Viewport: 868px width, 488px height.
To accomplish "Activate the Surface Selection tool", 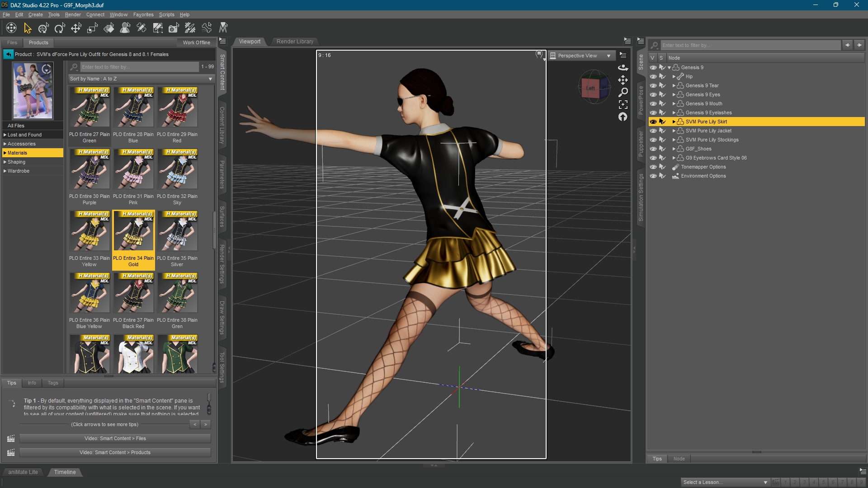I will click(x=109, y=28).
